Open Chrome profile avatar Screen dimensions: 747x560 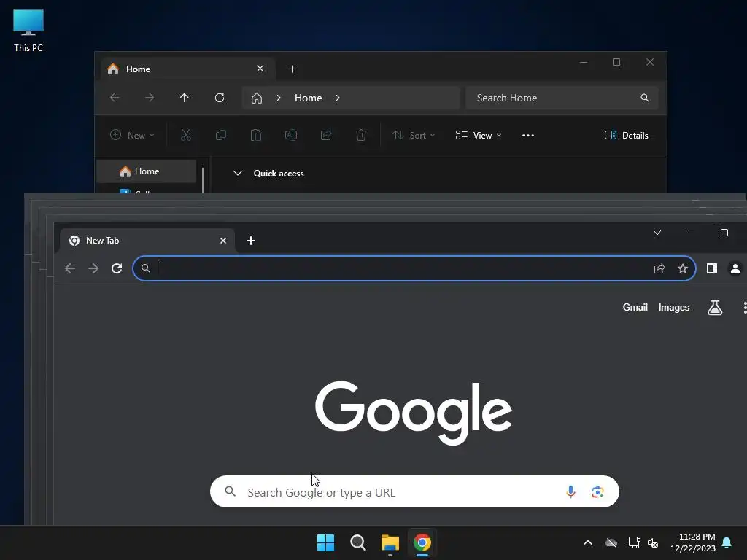(735, 268)
